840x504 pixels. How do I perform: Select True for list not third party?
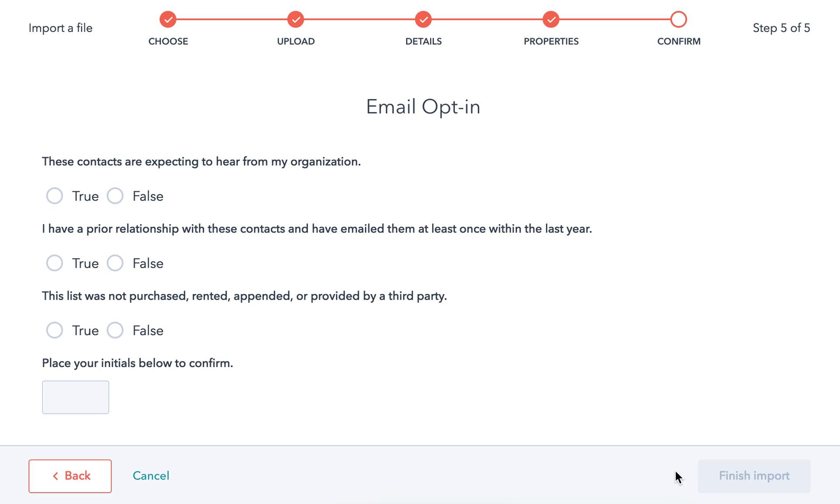(54, 330)
